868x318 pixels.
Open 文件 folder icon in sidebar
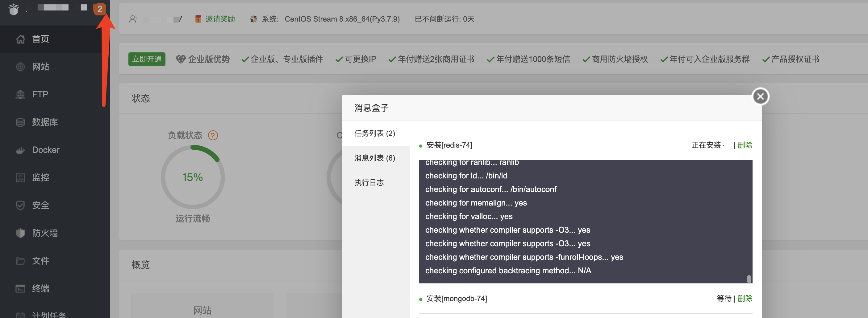pyautogui.click(x=21, y=261)
